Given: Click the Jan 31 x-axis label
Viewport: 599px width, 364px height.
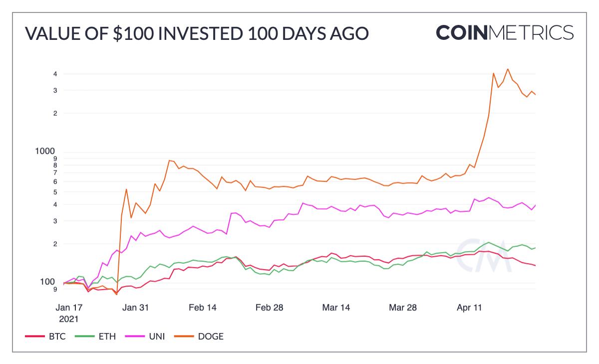Looking at the screenshot, I should click(136, 308).
